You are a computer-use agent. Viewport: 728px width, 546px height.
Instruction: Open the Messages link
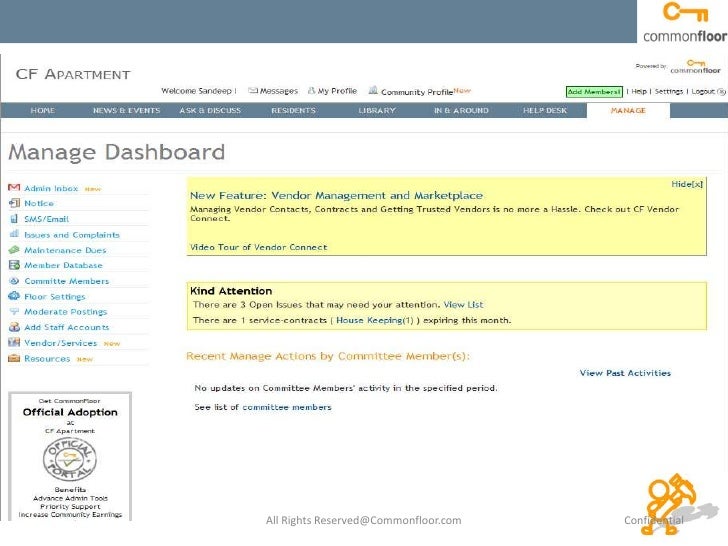tap(279, 91)
